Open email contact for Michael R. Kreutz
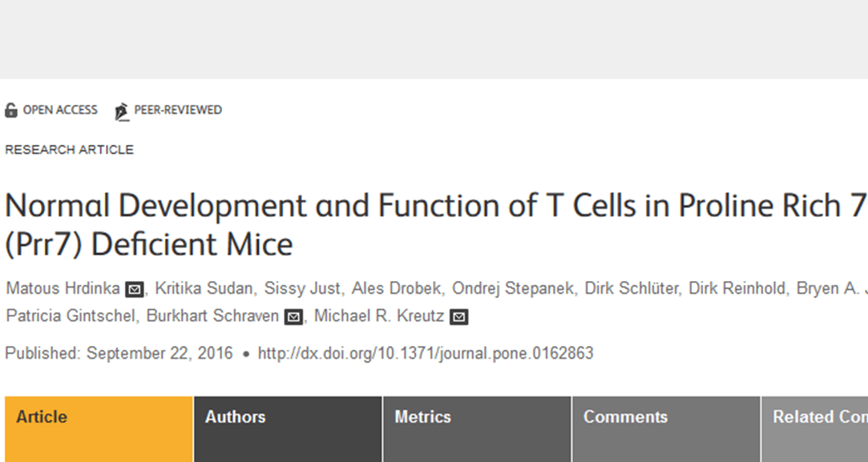868x462 pixels. (x=457, y=316)
